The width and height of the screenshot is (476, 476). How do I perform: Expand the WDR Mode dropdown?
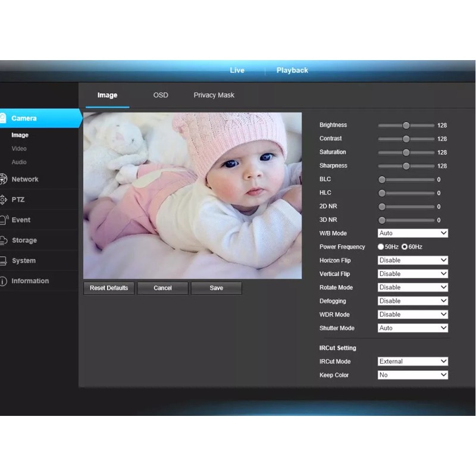coord(412,314)
